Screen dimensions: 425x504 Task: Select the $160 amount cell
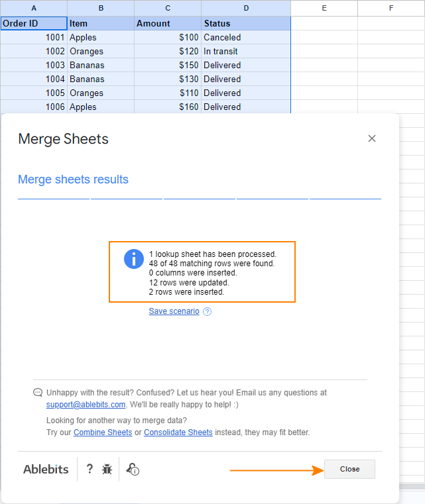[168, 107]
